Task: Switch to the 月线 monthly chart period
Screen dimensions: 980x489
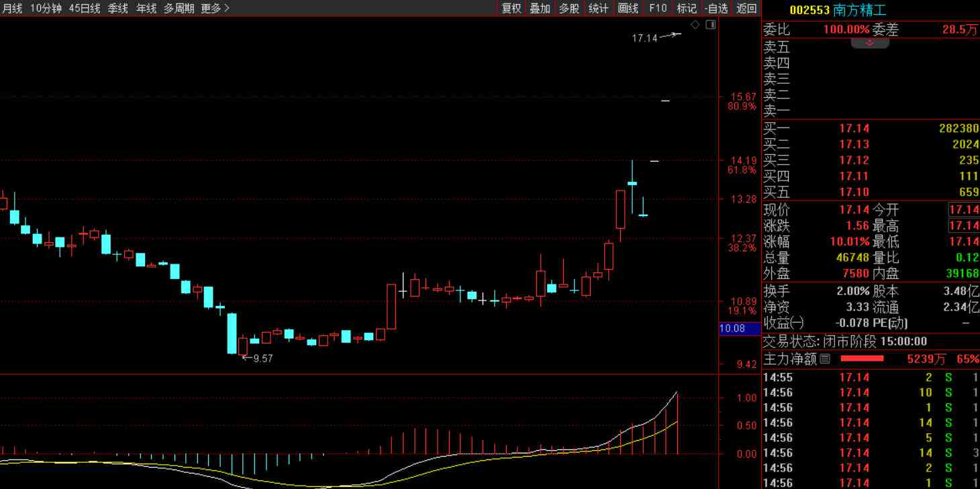Action: (x=12, y=8)
